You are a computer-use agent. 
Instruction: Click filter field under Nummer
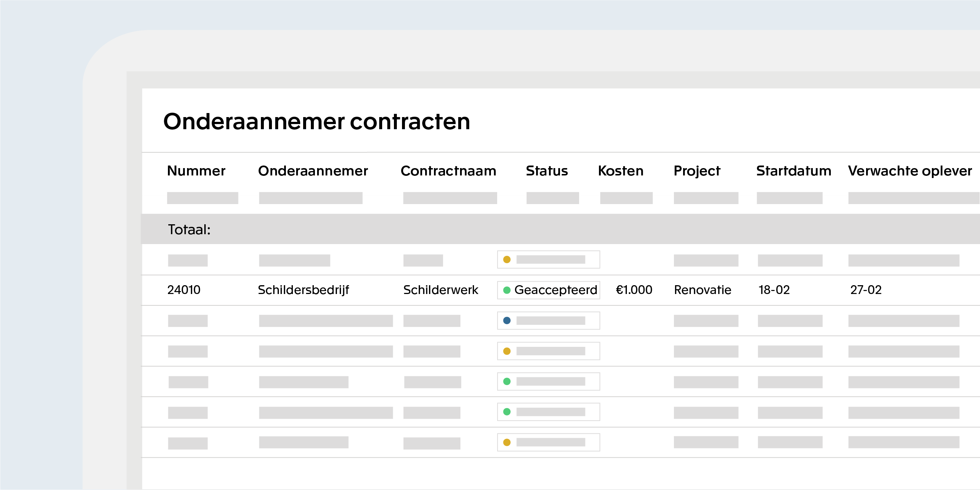click(202, 198)
